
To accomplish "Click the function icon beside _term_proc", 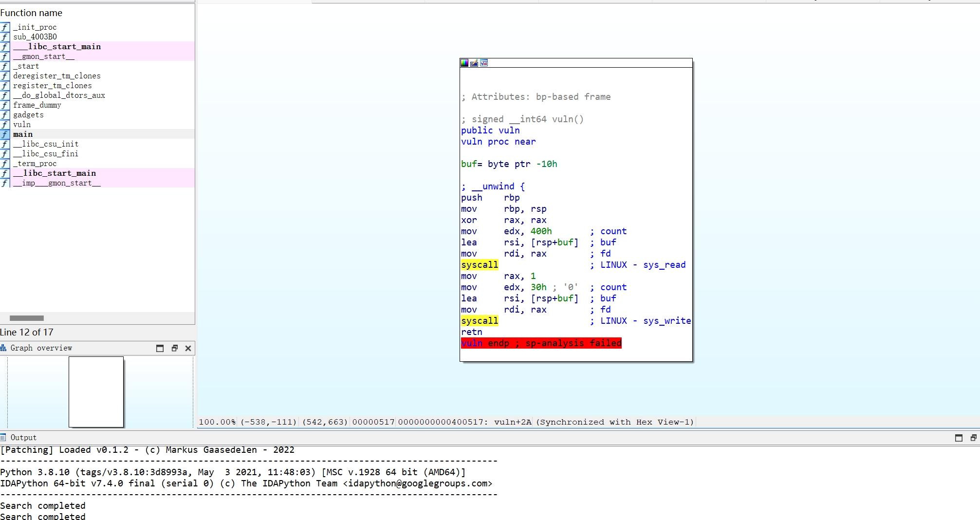I will [5, 164].
